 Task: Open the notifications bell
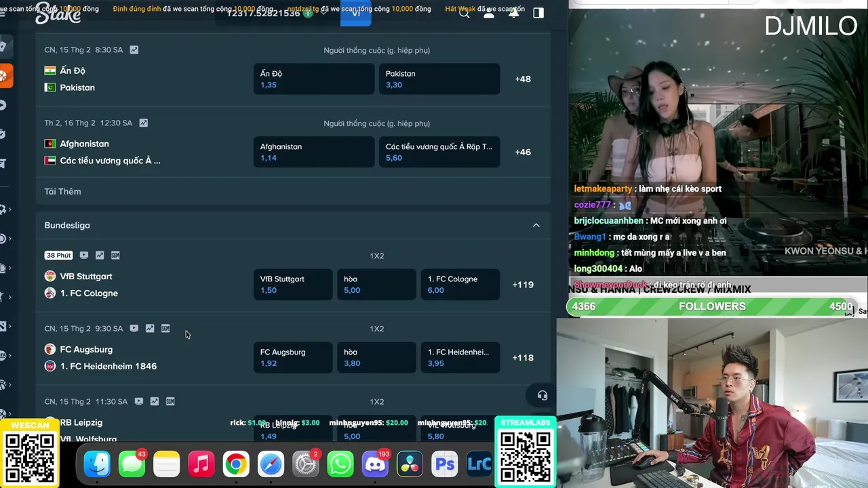(514, 13)
